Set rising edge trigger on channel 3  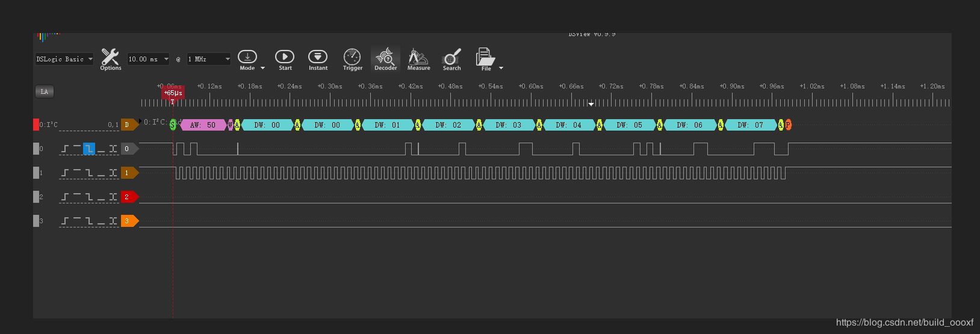65,221
